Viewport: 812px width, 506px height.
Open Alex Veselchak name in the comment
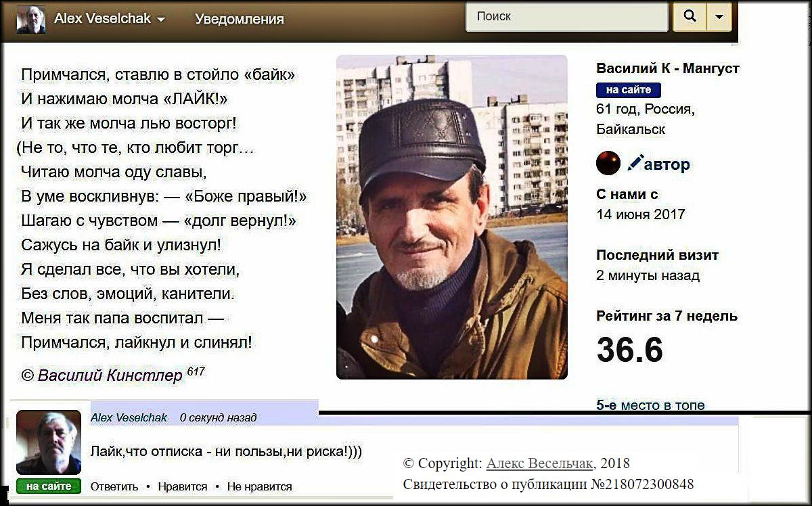(129, 417)
